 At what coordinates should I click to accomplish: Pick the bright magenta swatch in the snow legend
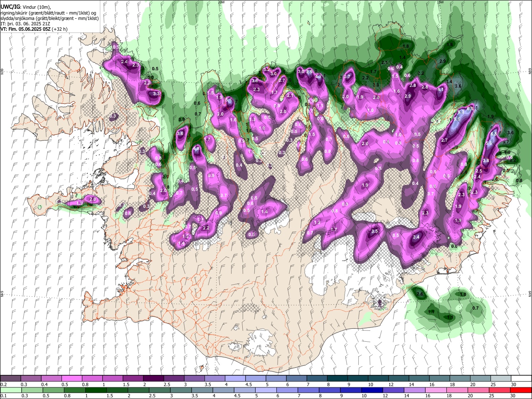(71, 378)
